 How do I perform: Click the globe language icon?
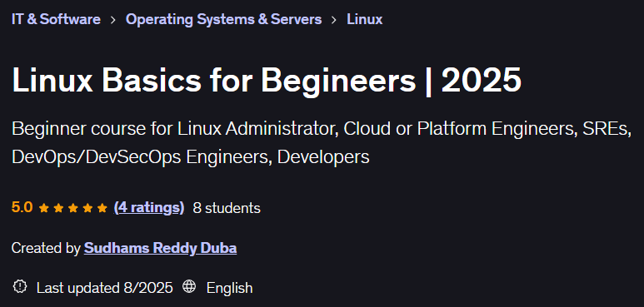tap(189, 286)
